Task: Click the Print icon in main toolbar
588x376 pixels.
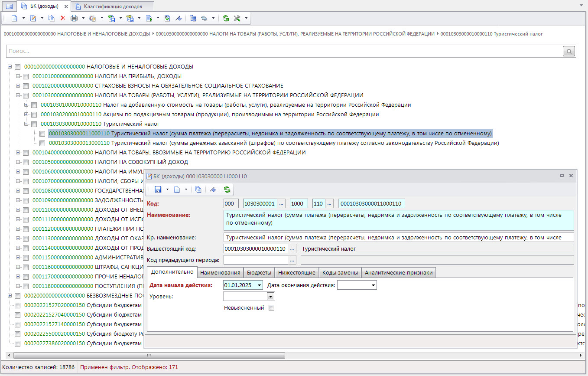Action: (74, 18)
